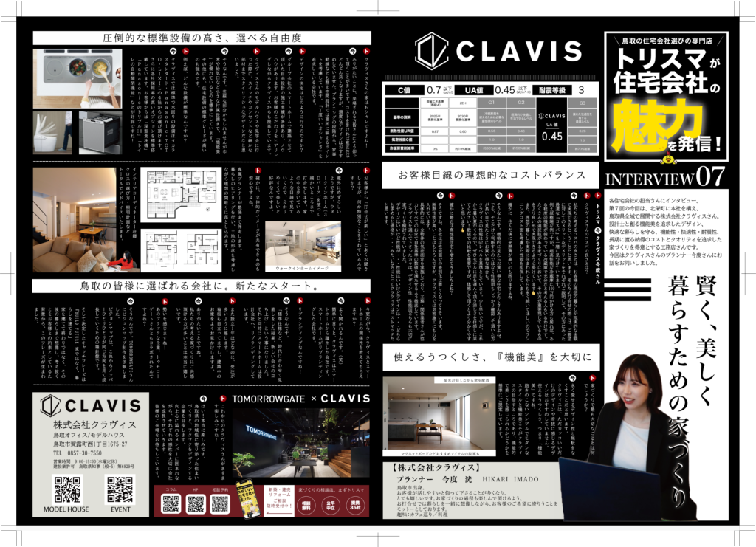756x547 pixels.
Task: Click the yellow chick mascot icon
Action: 667,157
